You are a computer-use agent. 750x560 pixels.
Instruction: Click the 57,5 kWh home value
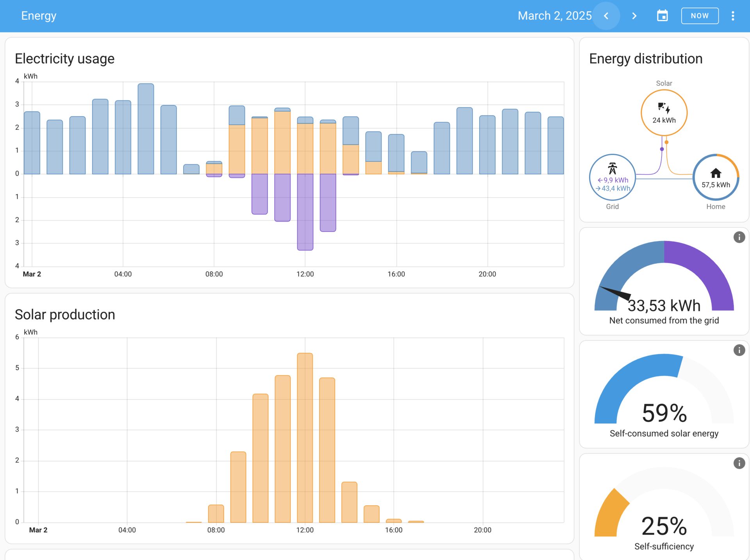pyautogui.click(x=716, y=185)
